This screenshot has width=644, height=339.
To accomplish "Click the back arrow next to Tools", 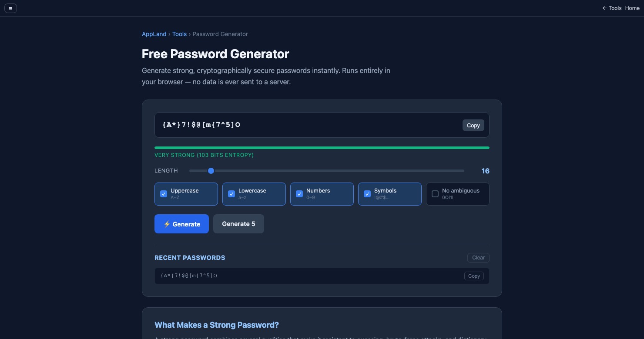I will click(x=604, y=8).
